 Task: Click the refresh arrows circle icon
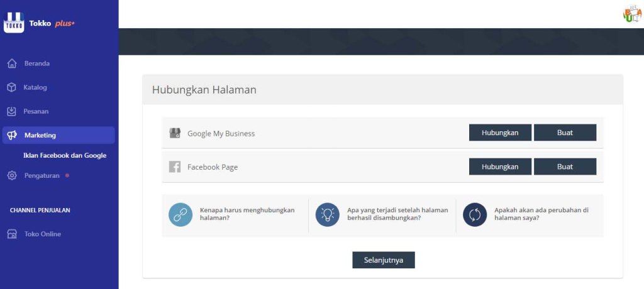tap(475, 215)
